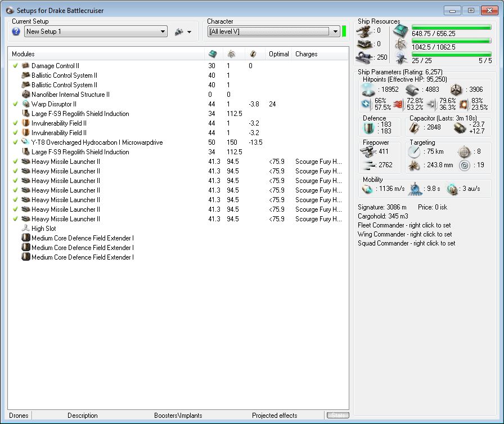
Task: Click the Charges column header
Action: pyautogui.click(x=307, y=54)
